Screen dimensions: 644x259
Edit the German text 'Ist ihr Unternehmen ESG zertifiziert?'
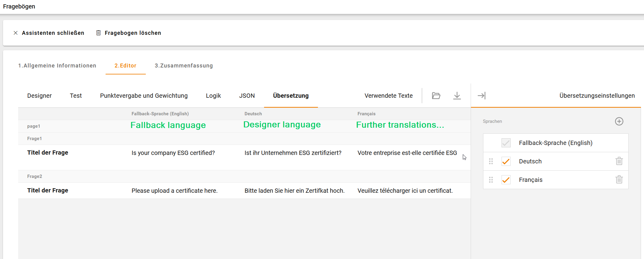tap(293, 153)
